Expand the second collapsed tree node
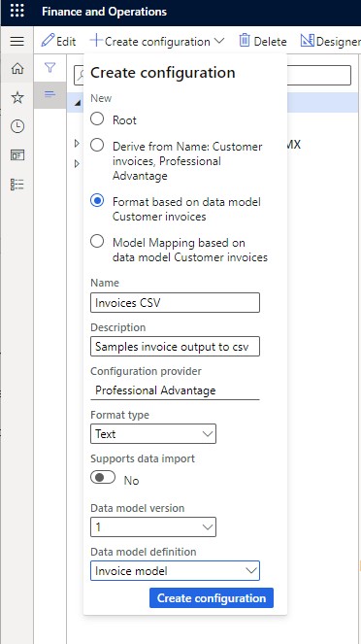This screenshot has width=361, height=644. click(x=77, y=164)
